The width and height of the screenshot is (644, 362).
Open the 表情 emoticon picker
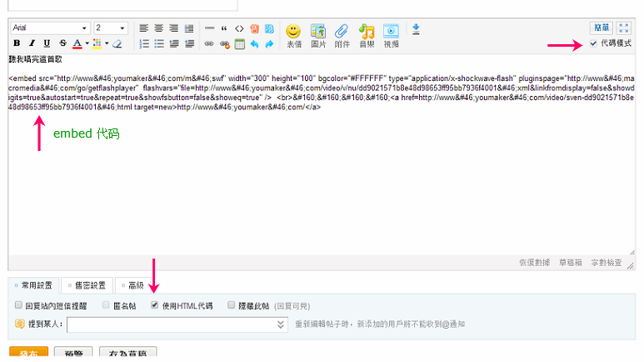293,34
